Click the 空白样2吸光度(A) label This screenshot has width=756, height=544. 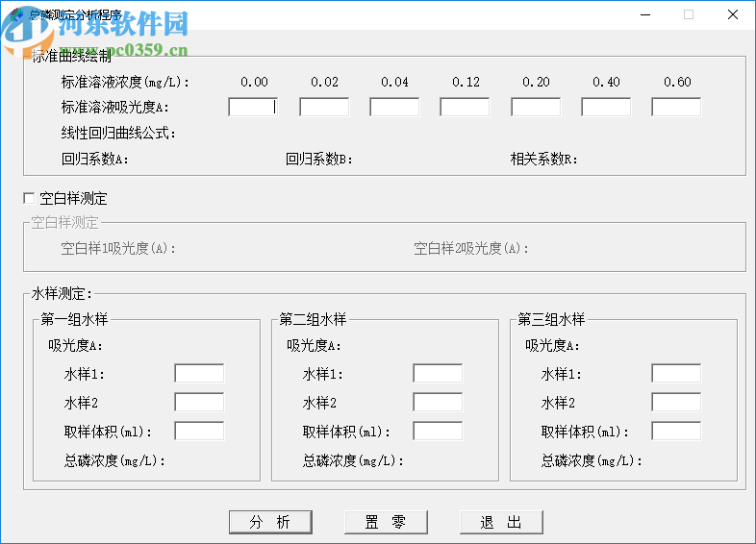coord(471,249)
